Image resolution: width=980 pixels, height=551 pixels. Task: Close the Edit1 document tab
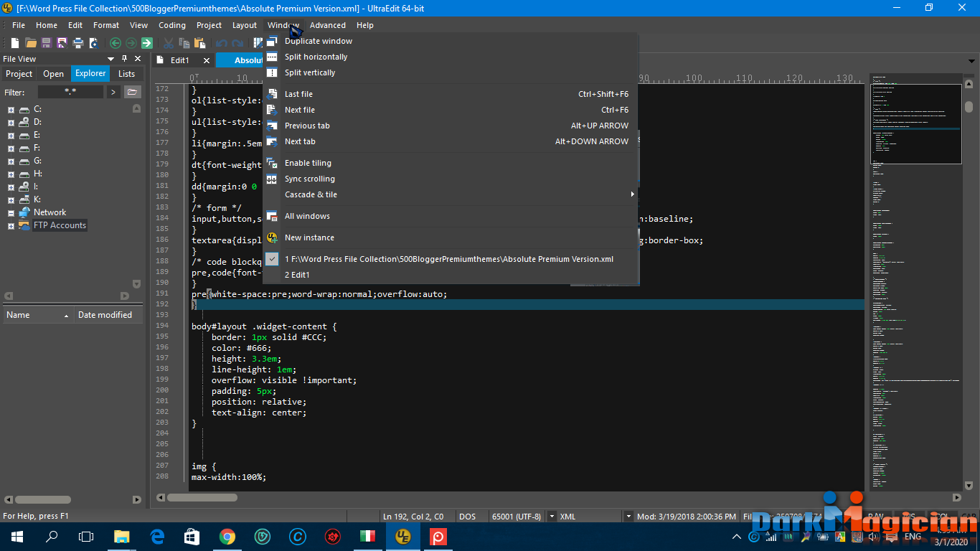coord(207,60)
